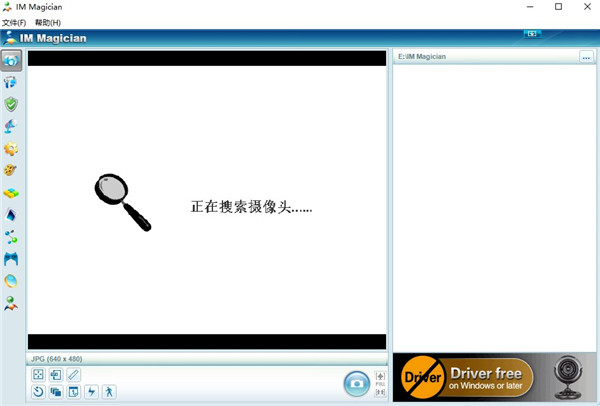This screenshot has width=600, height=406.
Task: Click the green shield sidebar icon
Action: pyautogui.click(x=11, y=104)
